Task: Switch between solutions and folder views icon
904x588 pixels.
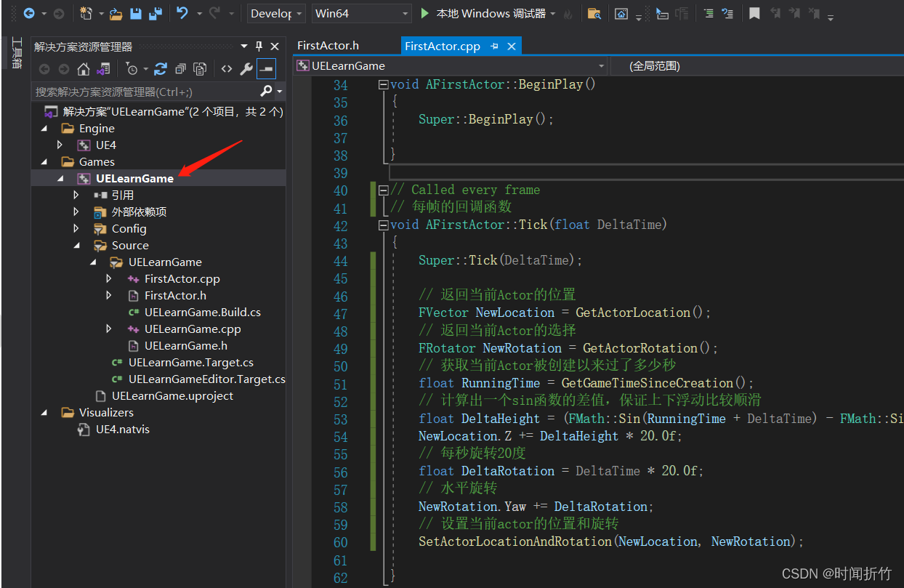Action: click(103, 69)
